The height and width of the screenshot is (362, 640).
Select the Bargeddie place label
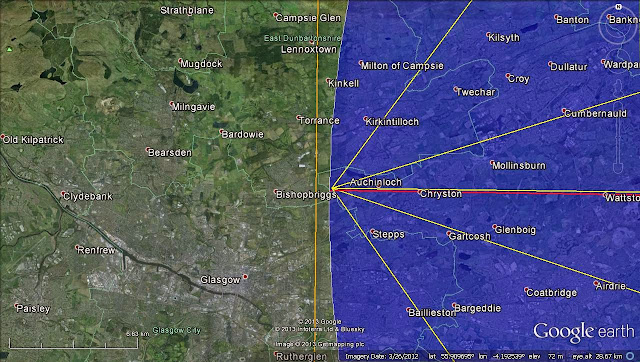pos(477,308)
